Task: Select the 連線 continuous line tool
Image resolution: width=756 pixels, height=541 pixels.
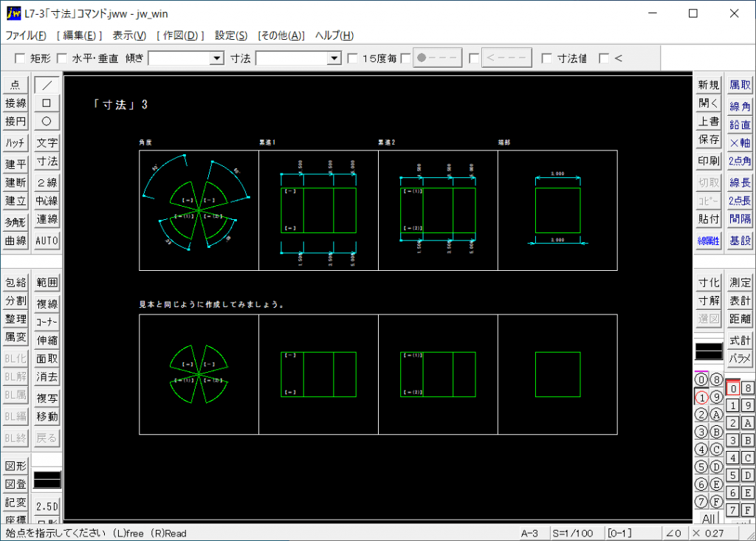Action: coord(47,219)
